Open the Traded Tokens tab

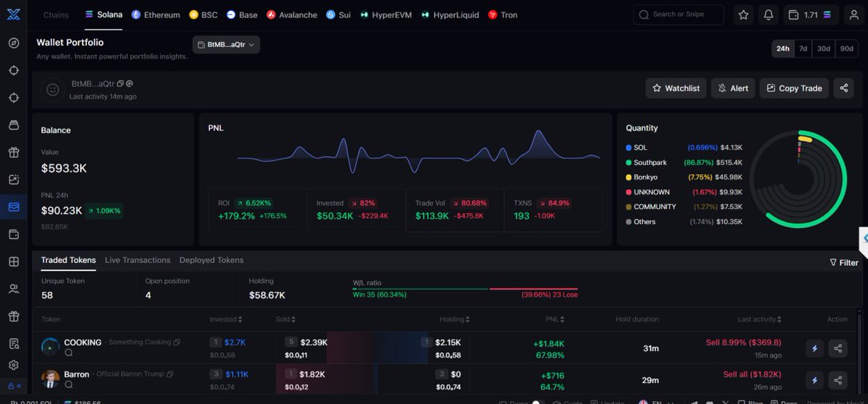pos(68,260)
